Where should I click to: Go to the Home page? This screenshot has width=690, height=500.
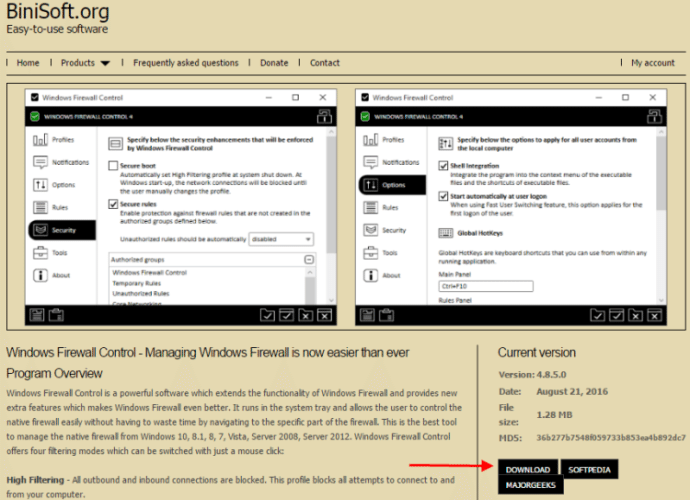pyautogui.click(x=28, y=63)
